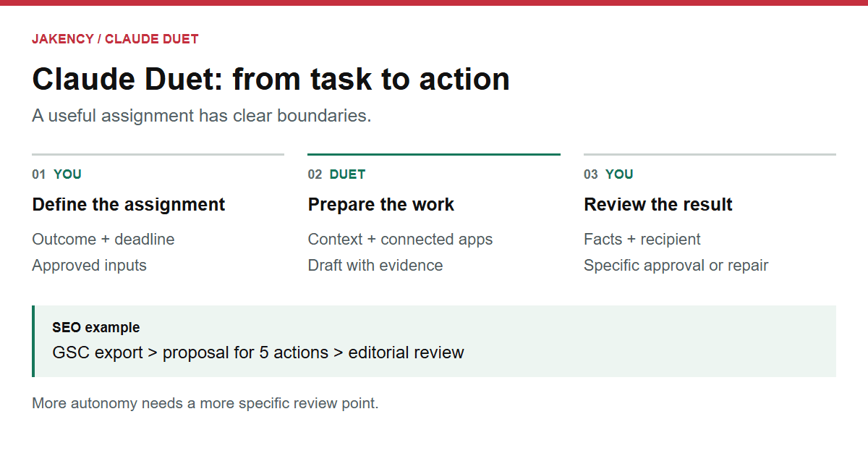Click the Prepare the work heading
The image size is (868, 456).
click(381, 205)
